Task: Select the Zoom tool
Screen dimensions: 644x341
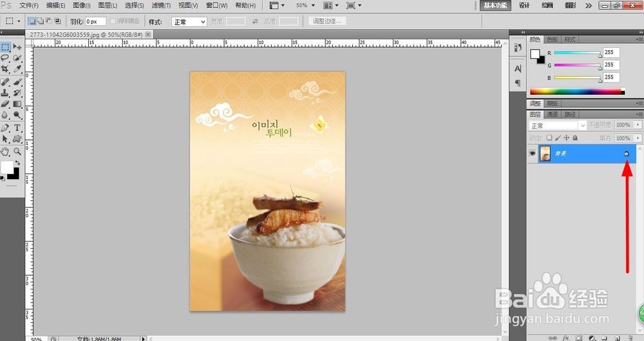Action: click(17, 151)
